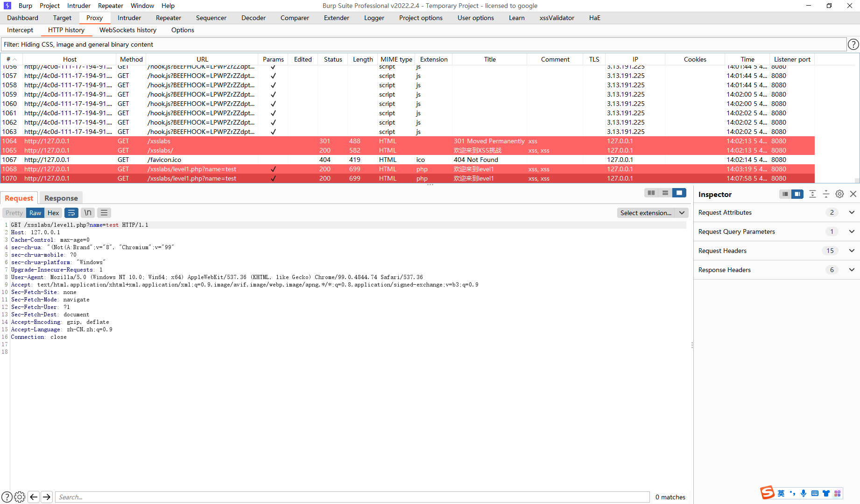The height and width of the screenshot is (504, 860).
Task: Open proxy settings gear at bottom left
Action: pyautogui.click(x=20, y=497)
